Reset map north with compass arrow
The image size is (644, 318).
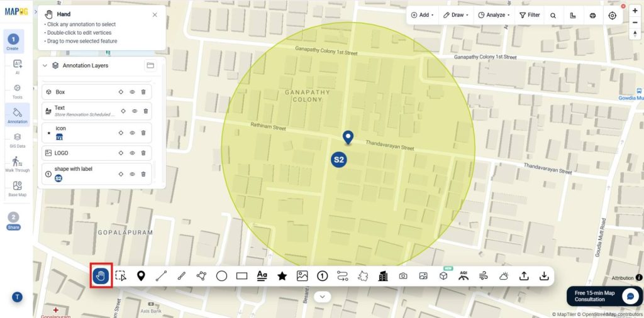635,34
